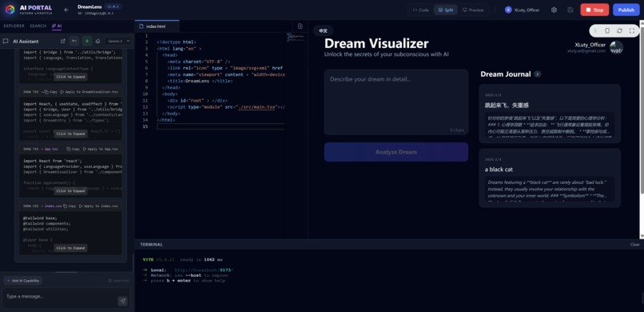Click the XLuty_Officer avatar badge in header
Image resolution: width=644 pixels, height=312 pixels.
pyautogui.click(x=508, y=10)
